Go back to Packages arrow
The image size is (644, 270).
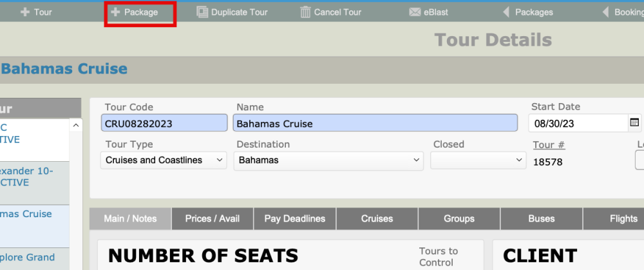click(506, 12)
